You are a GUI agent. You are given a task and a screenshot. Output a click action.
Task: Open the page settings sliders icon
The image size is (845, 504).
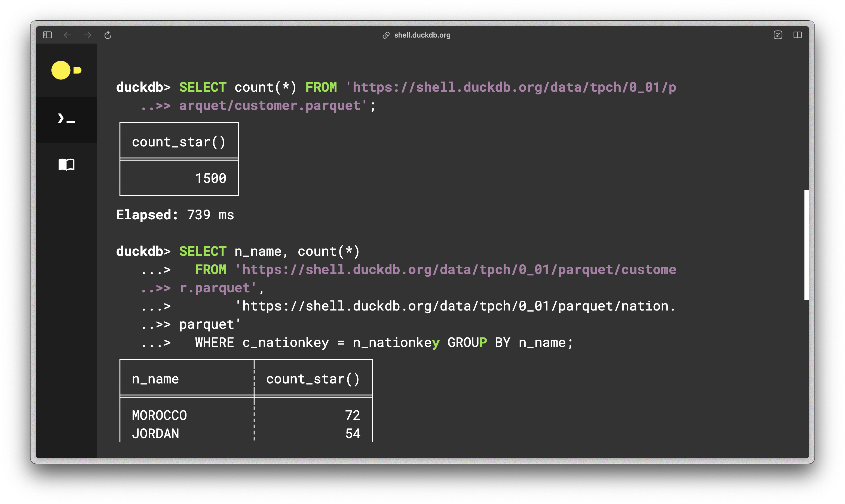(x=778, y=35)
